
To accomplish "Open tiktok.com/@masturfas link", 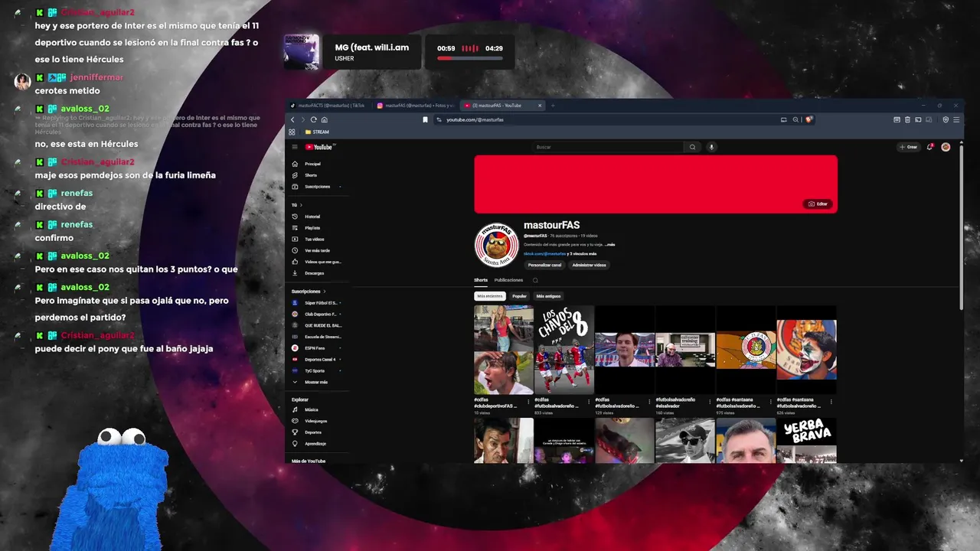I will [x=545, y=253].
